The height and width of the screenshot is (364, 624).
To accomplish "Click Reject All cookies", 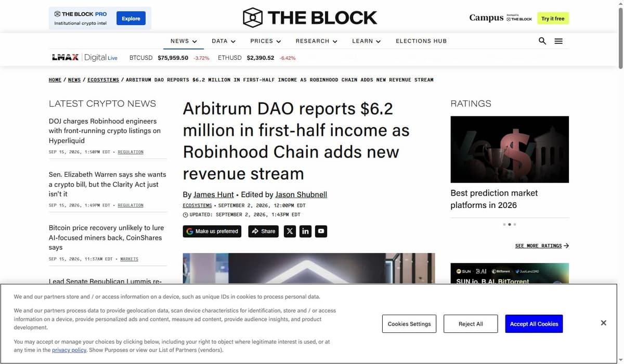I will point(471,324).
